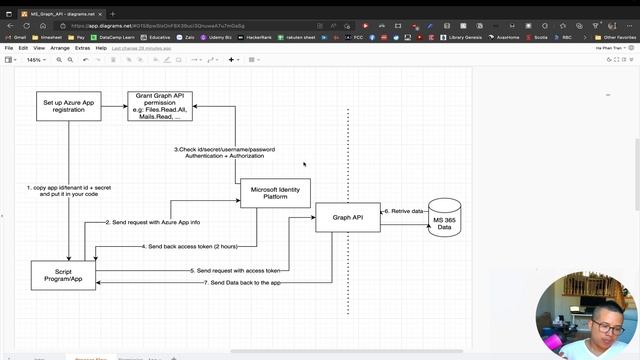Open the HackerRank bookmark
640x360 pixels.
point(255,37)
